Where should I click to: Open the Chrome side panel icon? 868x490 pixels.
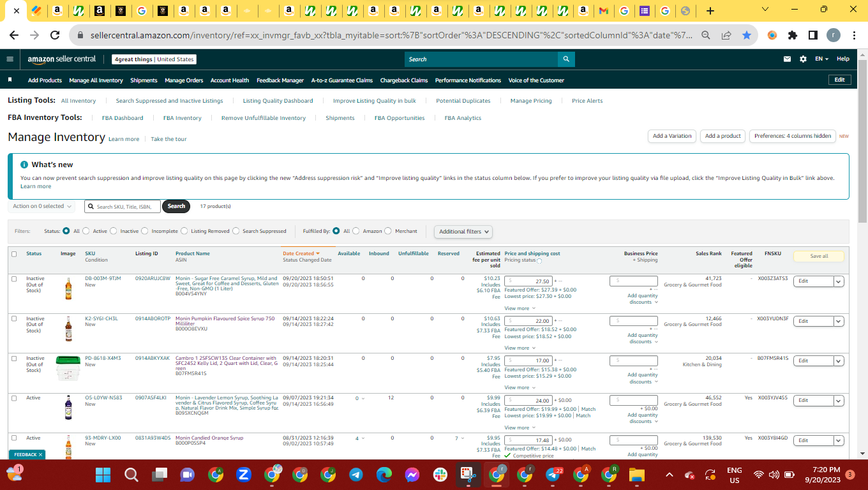[x=813, y=36]
